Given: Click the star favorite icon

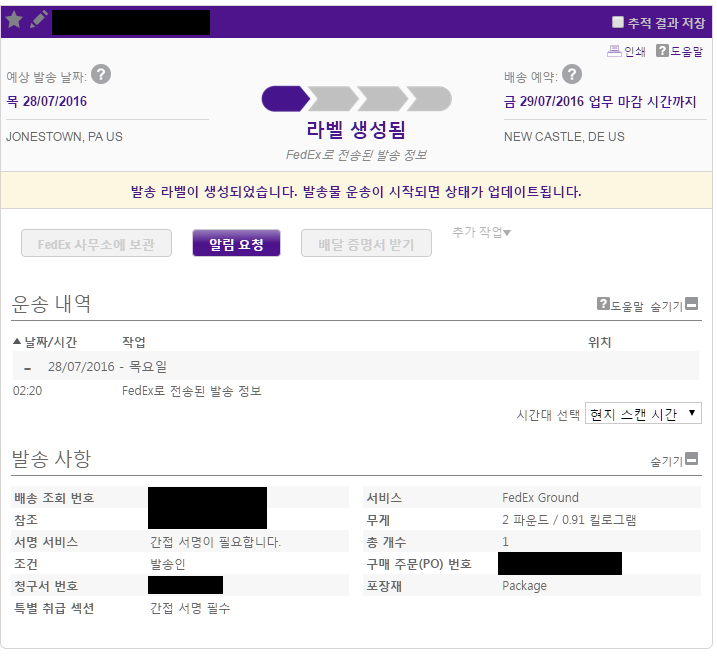Looking at the screenshot, I should click(14, 19).
